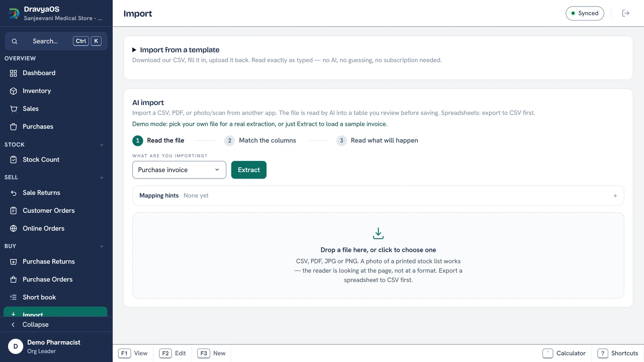This screenshot has height=362, width=644.
Task: Click the Demo Pharmacist avatar
Action: pyautogui.click(x=16, y=346)
